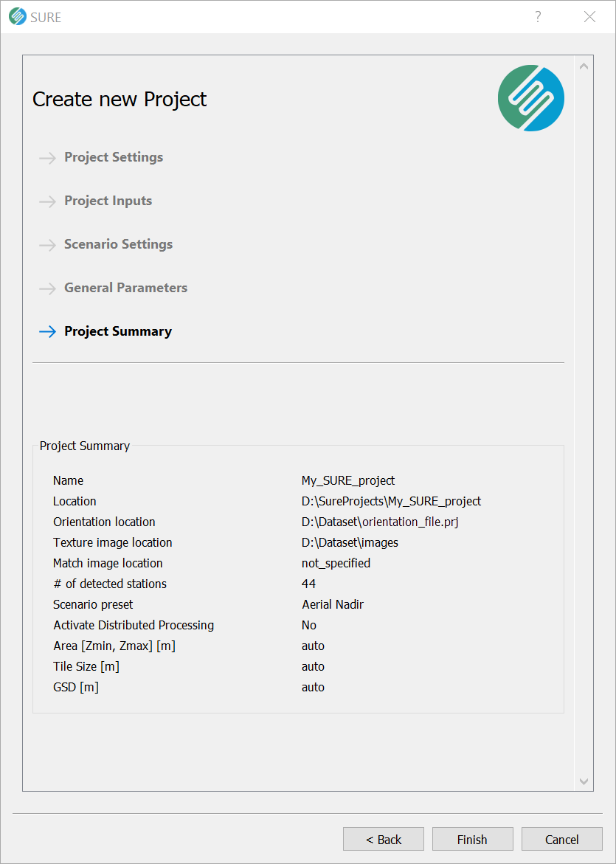Screen dimensions: 616x864
Task: Click the project location path value
Action: (x=391, y=501)
